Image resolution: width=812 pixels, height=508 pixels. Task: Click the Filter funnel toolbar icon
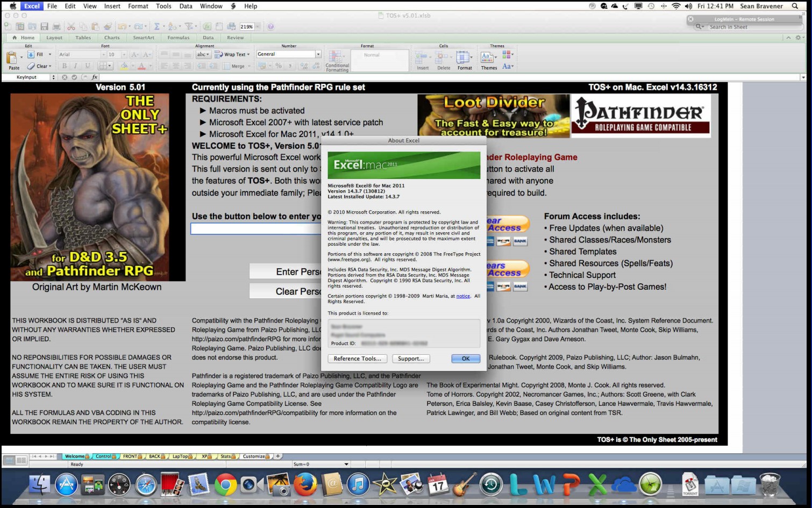click(189, 26)
